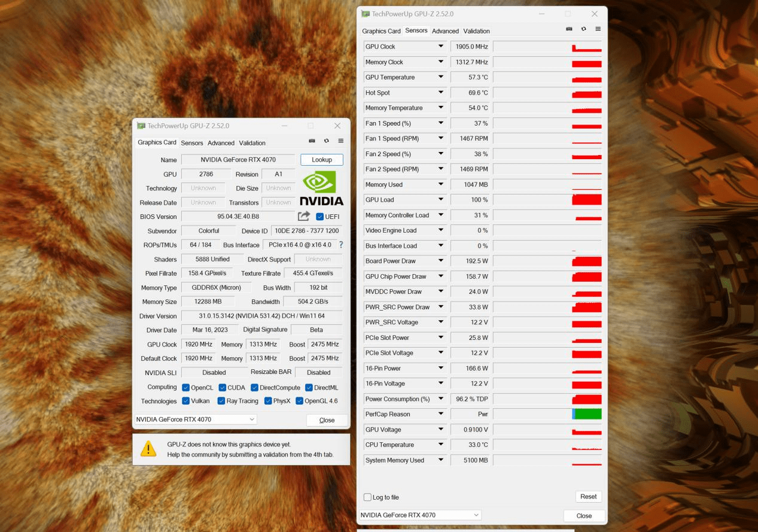Switch to Advanced tab in Graphics Card window
Viewport: 758px width, 532px height.
(x=221, y=143)
